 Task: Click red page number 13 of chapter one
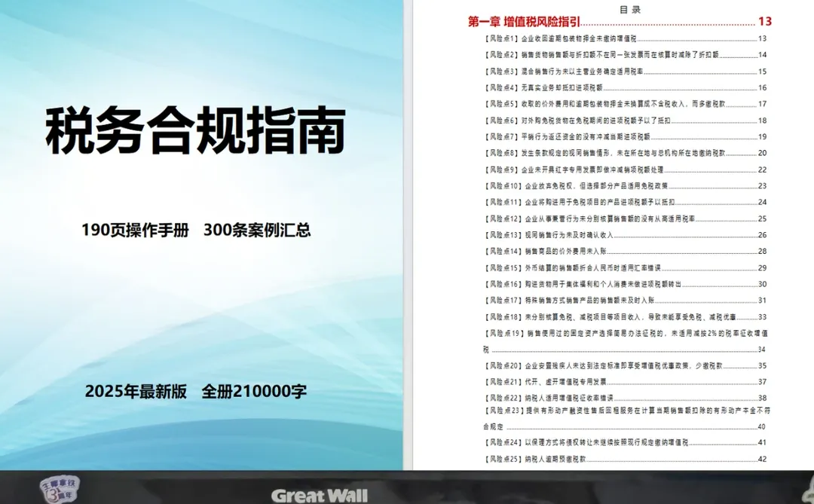765,22
